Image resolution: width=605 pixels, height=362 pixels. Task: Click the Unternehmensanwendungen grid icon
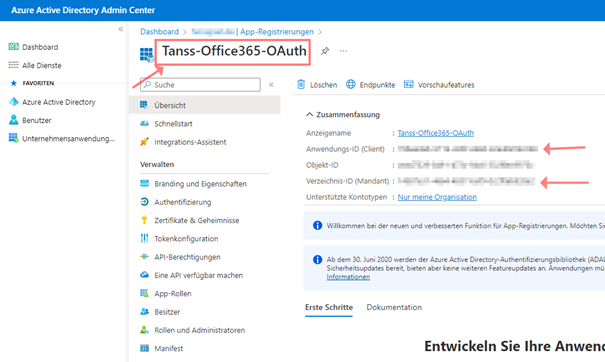click(x=14, y=138)
